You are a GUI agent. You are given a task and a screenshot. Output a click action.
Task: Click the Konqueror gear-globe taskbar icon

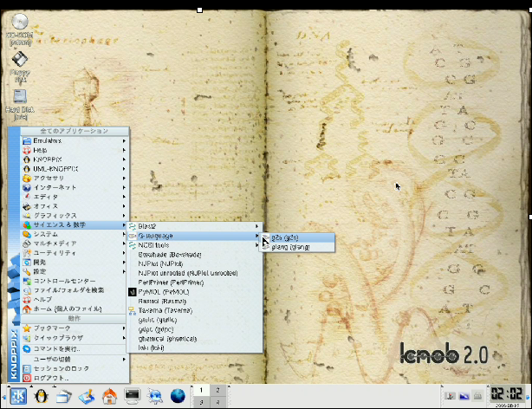click(x=155, y=396)
